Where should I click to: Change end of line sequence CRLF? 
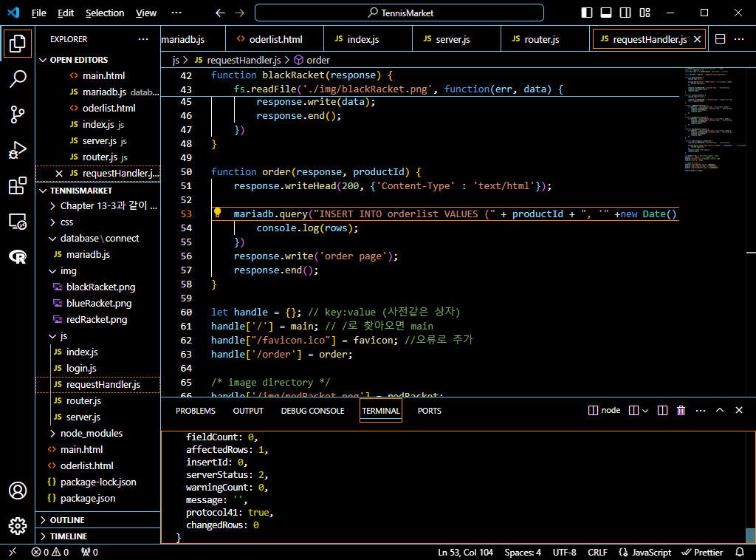597,552
